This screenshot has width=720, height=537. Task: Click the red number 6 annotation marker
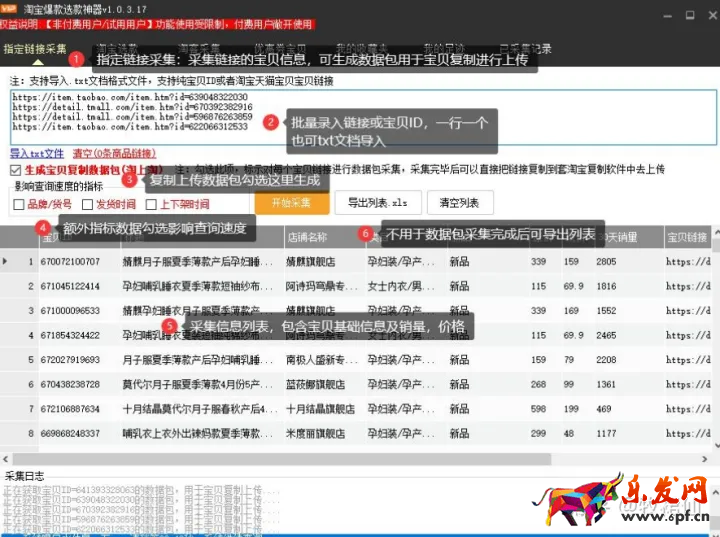[365, 233]
